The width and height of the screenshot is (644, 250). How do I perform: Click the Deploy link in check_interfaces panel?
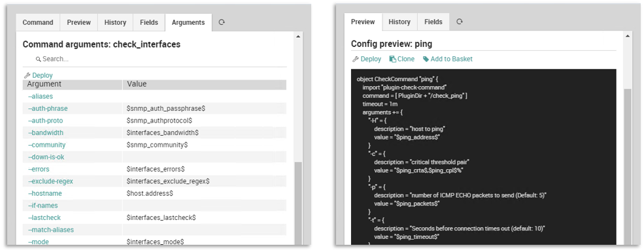click(x=42, y=76)
